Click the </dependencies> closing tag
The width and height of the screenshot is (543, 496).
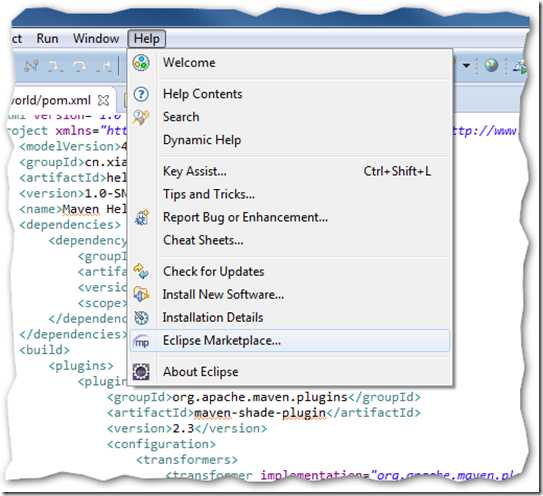pos(73,334)
